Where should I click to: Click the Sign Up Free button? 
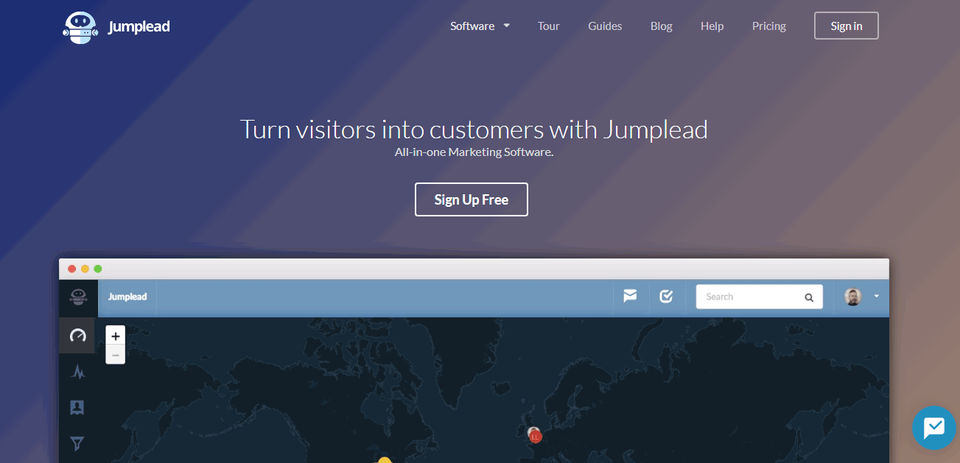(471, 199)
